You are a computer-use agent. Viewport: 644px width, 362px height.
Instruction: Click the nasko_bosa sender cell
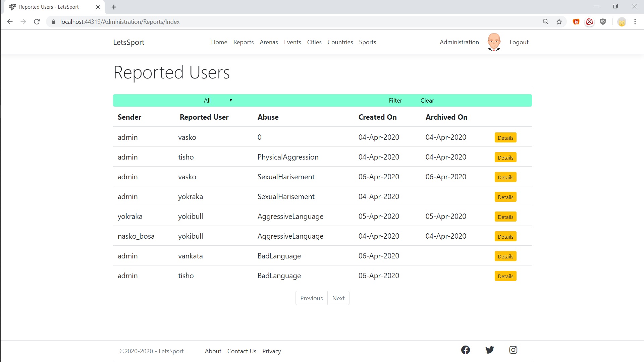pos(136,236)
